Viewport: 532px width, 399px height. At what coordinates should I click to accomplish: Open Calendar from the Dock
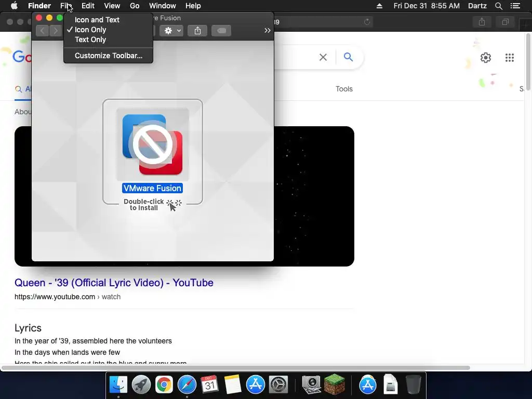(x=210, y=385)
